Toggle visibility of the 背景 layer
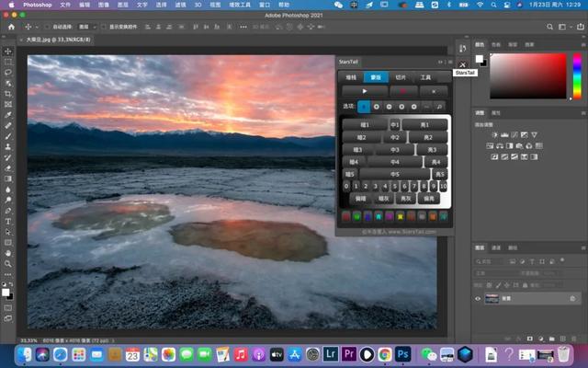The height and width of the screenshot is (368, 588). [x=478, y=298]
